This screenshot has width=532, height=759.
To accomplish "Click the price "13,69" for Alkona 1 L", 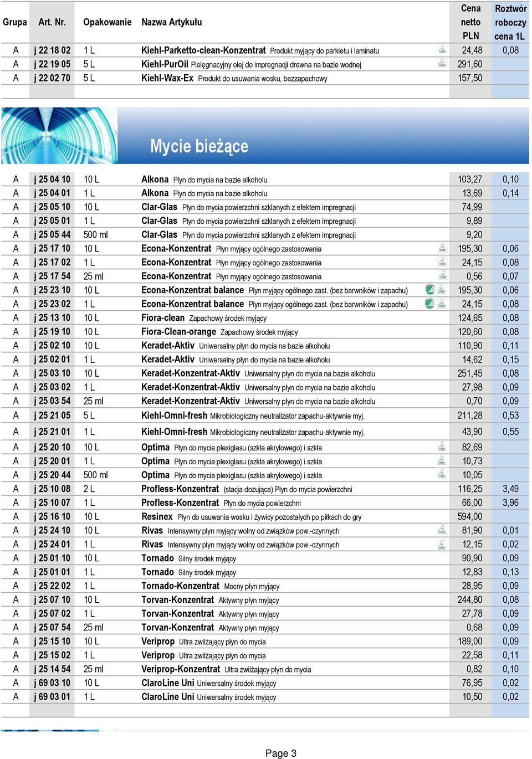I will (472, 193).
